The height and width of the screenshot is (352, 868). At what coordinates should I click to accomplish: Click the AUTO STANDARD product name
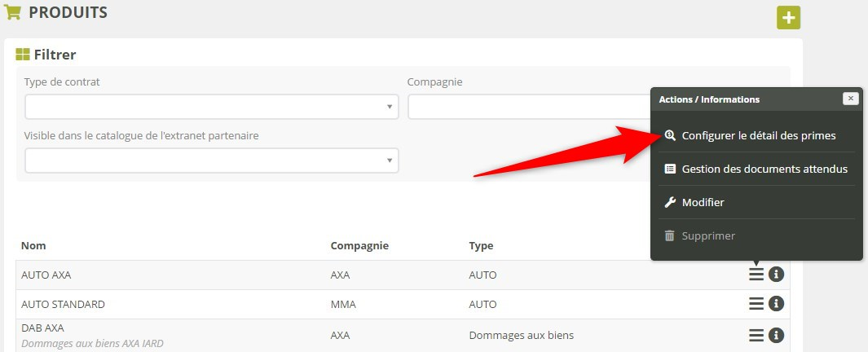pyautogui.click(x=63, y=304)
